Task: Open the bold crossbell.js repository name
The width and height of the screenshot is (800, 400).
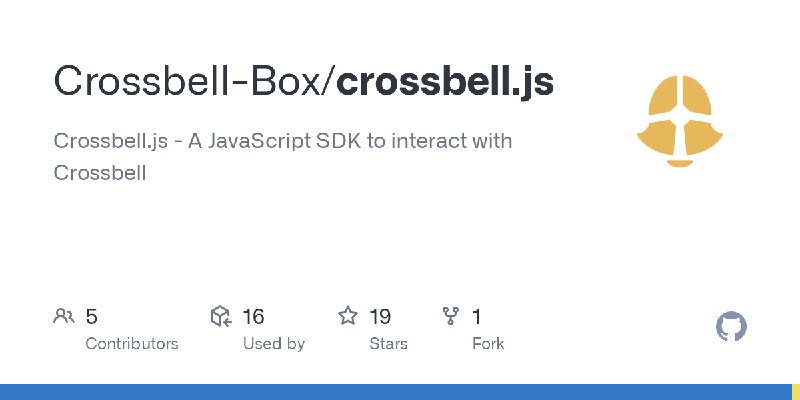Action: [x=445, y=82]
